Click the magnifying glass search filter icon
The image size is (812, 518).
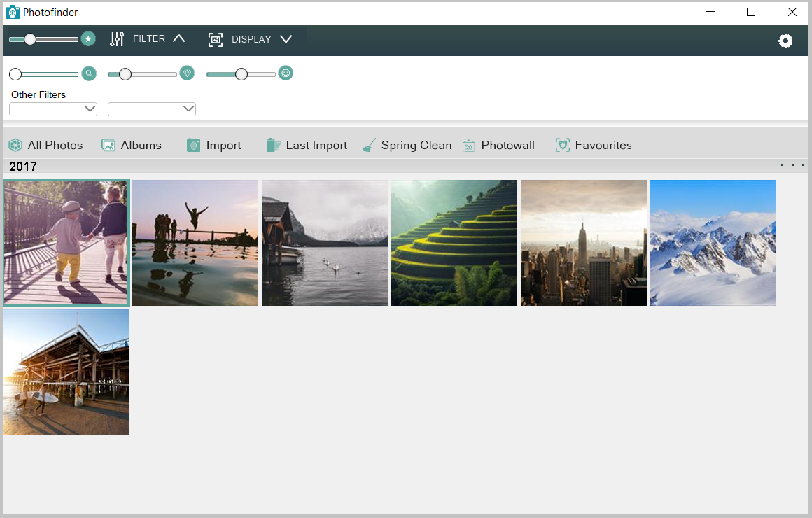pos(89,73)
